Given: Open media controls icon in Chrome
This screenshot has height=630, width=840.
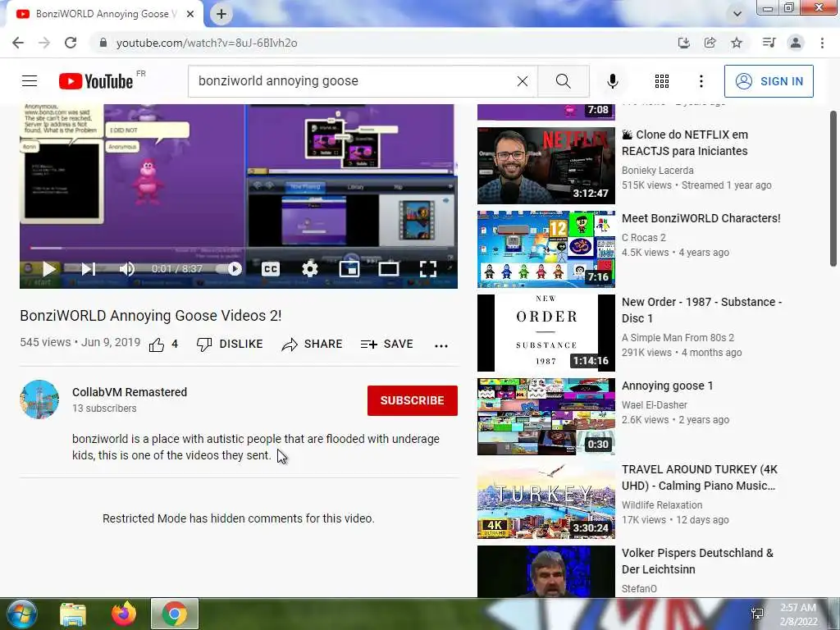Looking at the screenshot, I should (769, 43).
